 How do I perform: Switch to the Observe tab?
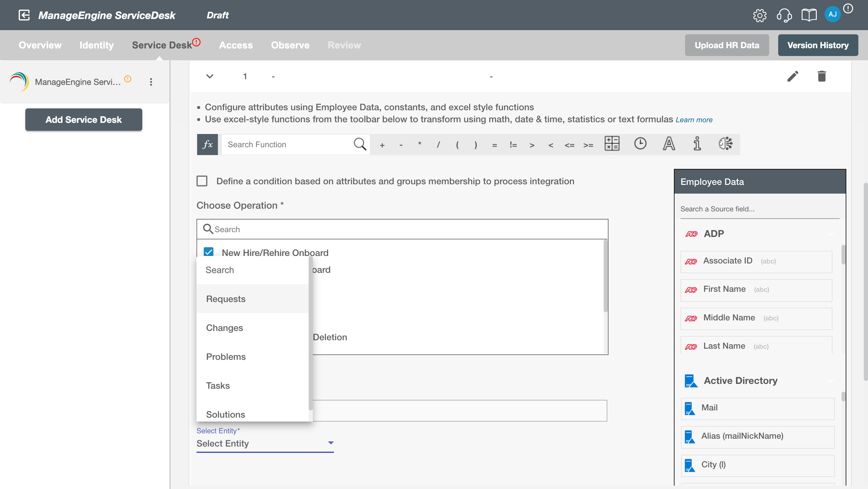click(290, 45)
